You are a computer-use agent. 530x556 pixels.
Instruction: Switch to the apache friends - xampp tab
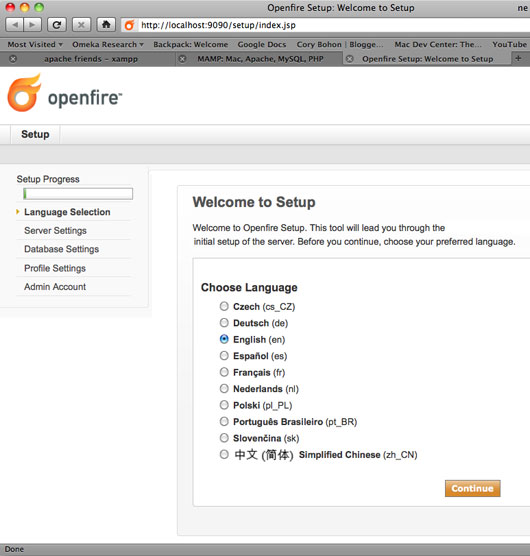coord(91,59)
